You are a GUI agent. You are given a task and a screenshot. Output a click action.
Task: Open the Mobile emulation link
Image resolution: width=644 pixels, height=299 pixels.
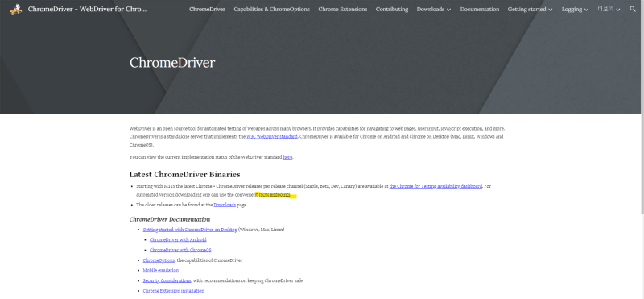(x=160, y=270)
